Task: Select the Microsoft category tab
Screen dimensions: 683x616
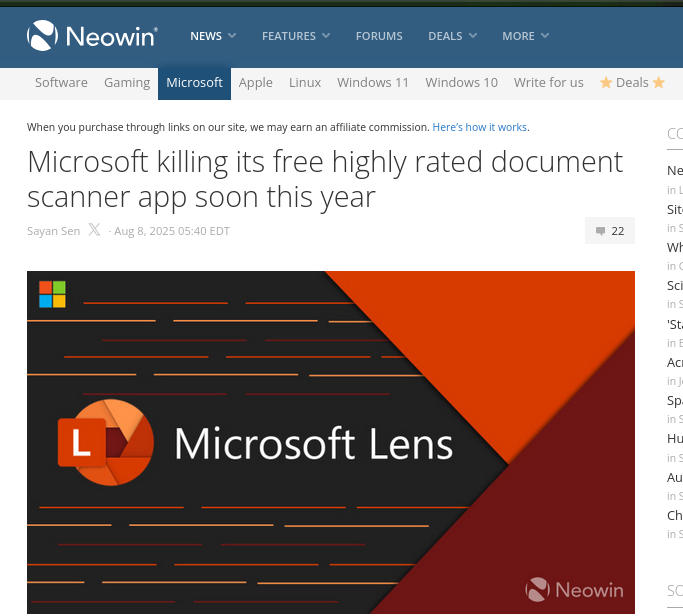Action: (194, 84)
